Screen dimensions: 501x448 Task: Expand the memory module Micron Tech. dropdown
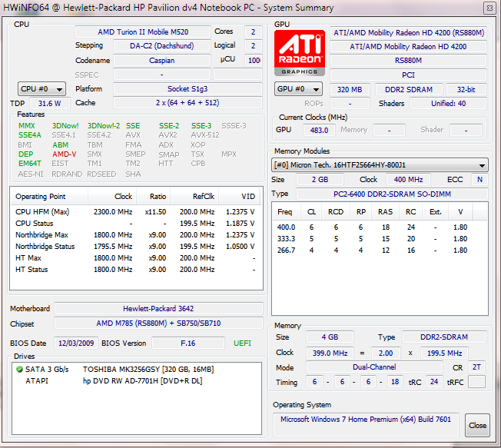point(380,165)
